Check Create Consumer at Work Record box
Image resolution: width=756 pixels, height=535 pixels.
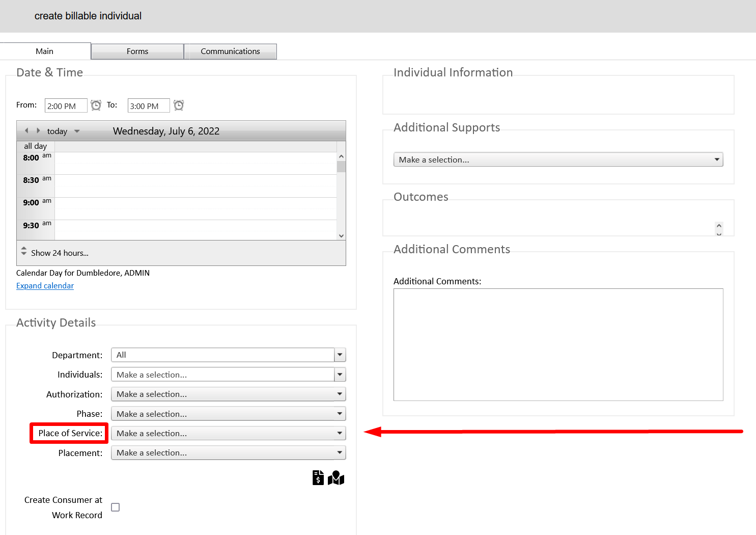[x=116, y=507]
